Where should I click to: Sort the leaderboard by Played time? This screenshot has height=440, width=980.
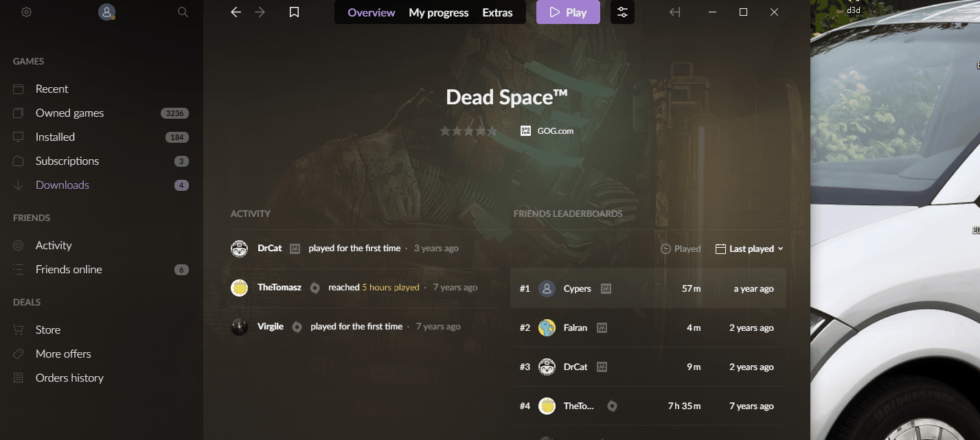[681, 248]
